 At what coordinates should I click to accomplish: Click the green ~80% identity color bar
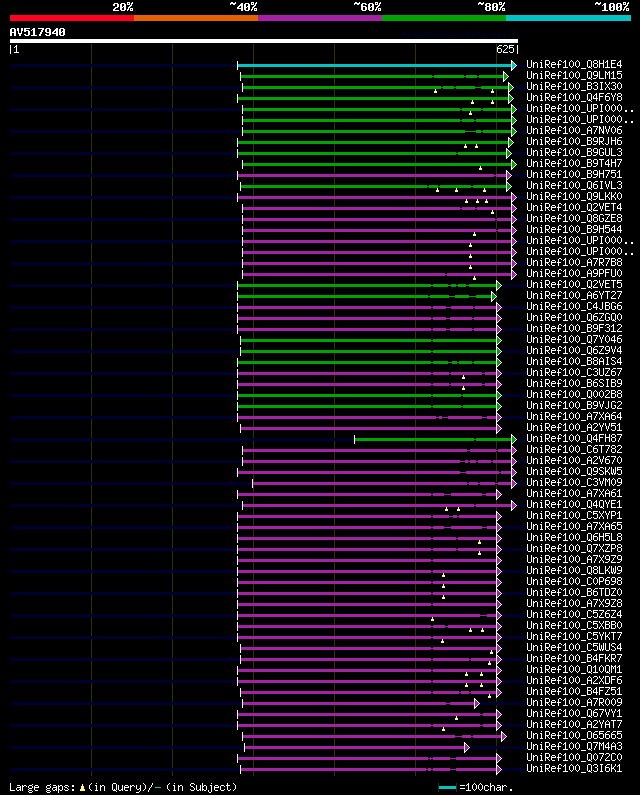[444, 18]
